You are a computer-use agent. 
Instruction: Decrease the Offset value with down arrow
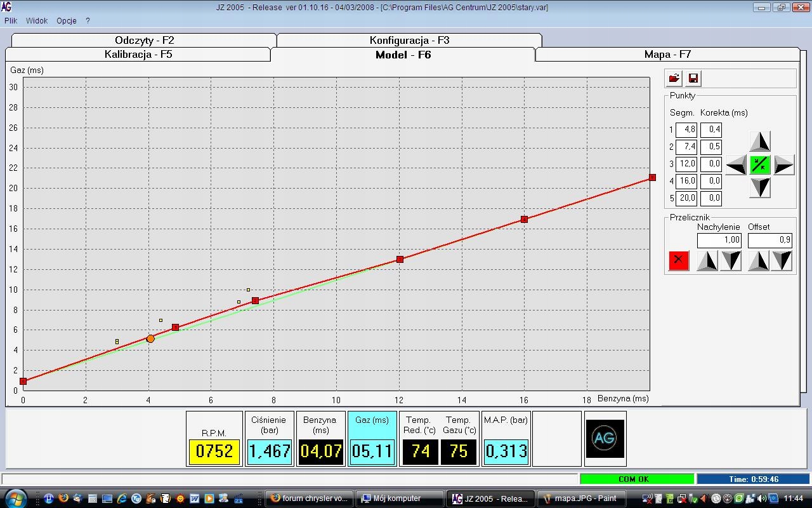782,260
